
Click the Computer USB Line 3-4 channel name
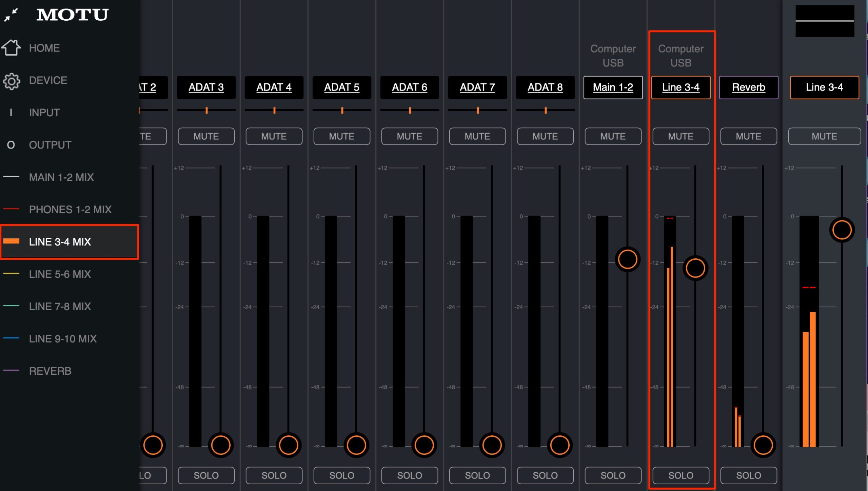tap(681, 87)
